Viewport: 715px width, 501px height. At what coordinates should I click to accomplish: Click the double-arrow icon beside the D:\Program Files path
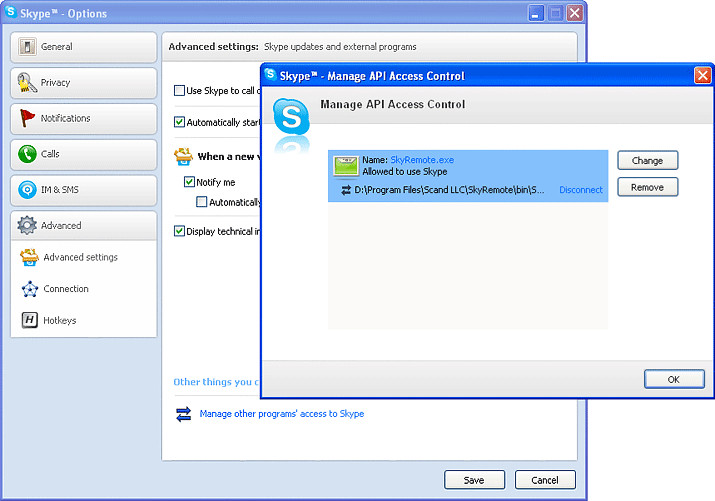pos(346,190)
